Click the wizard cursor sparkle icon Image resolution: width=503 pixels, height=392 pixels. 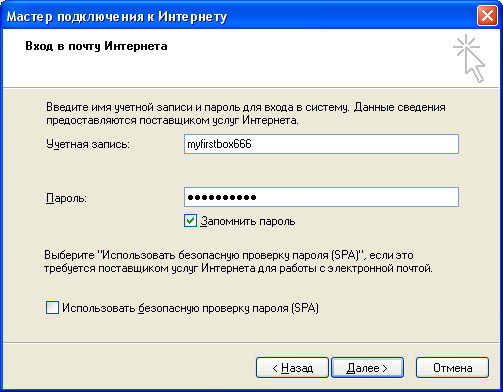[469, 58]
